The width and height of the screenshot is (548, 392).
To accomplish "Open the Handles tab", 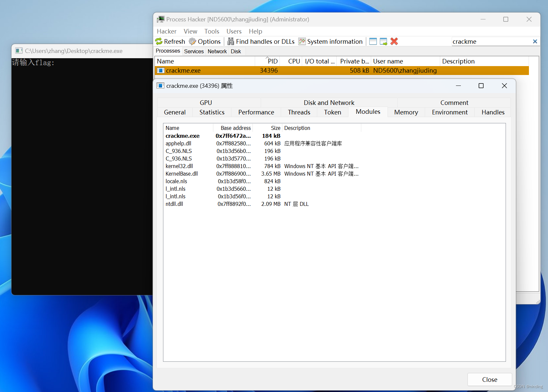I will pyautogui.click(x=493, y=112).
